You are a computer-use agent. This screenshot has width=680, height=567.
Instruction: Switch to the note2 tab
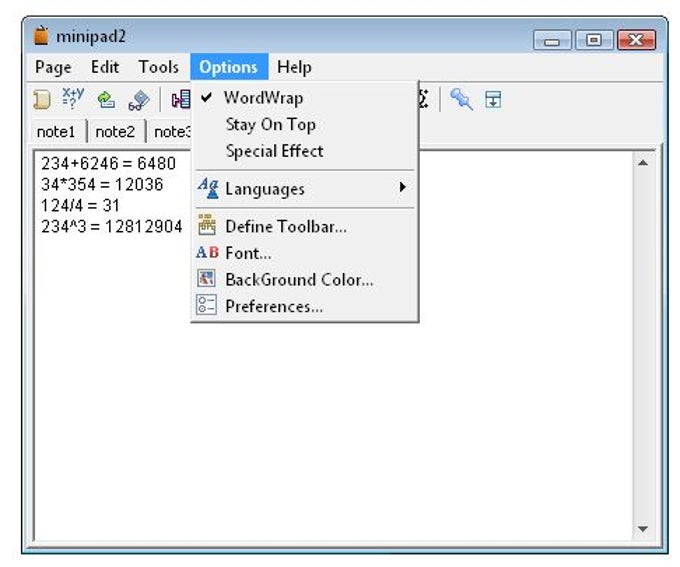tap(115, 131)
